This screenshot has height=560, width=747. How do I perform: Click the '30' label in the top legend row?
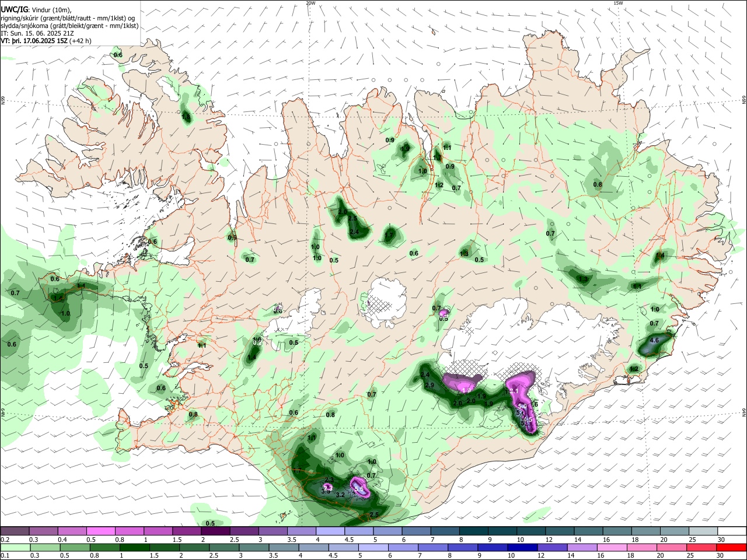(721, 540)
